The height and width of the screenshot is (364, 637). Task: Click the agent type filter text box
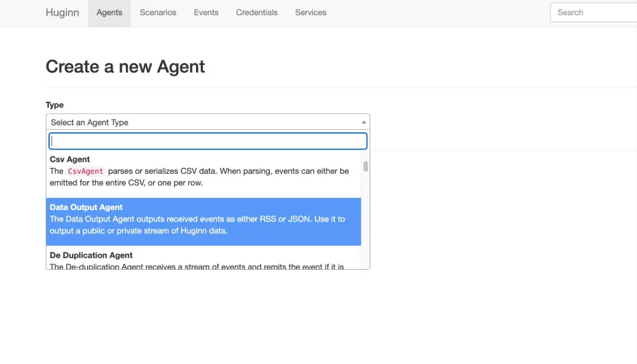click(x=207, y=141)
